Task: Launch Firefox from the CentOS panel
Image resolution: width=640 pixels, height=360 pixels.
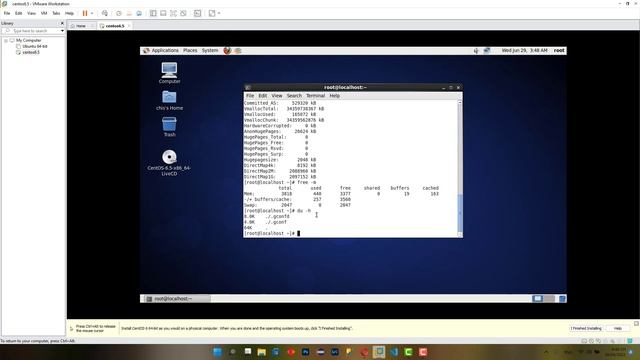Action: tap(227, 51)
